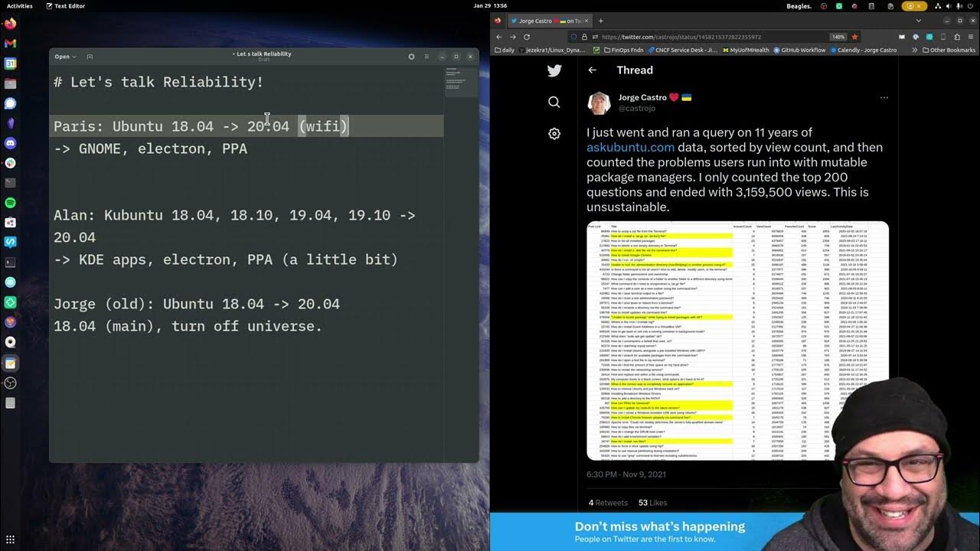The image size is (980, 551).
Task: Open Discord from the dock
Action: (10, 143)
